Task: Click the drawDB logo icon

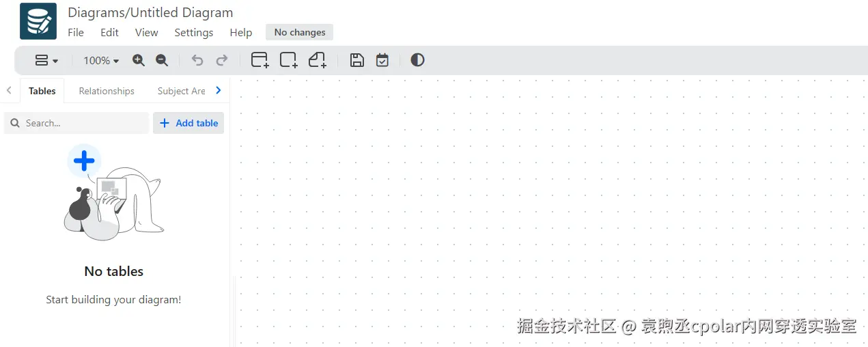Action: (38, 21)
